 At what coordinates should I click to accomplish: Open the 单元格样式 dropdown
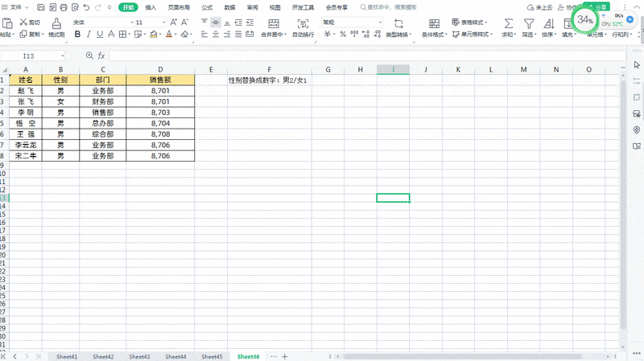[472, 35]
